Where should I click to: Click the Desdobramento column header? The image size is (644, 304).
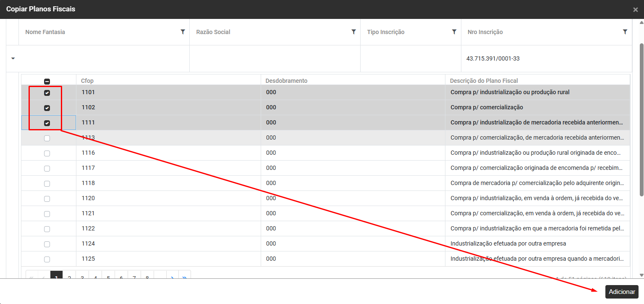[286, 81]
